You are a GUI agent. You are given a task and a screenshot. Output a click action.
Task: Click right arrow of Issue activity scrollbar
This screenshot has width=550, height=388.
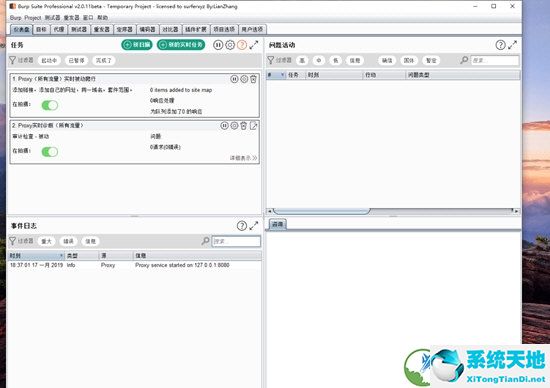click(x=517, y=211)
